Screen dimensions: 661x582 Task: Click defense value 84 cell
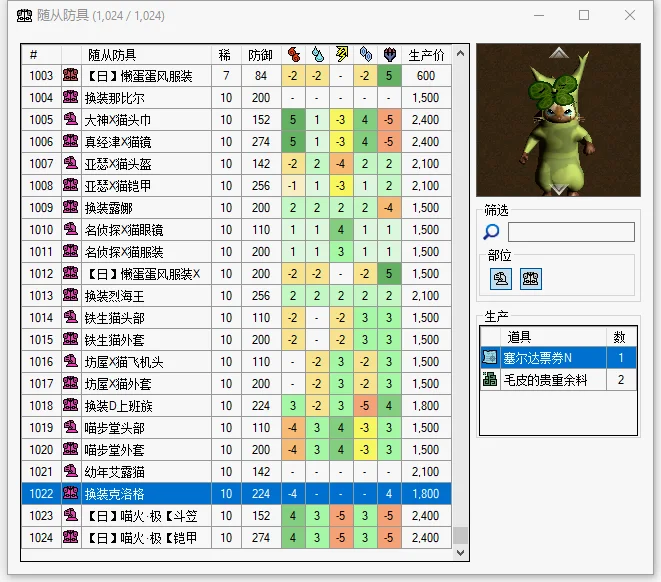point(261,76)
